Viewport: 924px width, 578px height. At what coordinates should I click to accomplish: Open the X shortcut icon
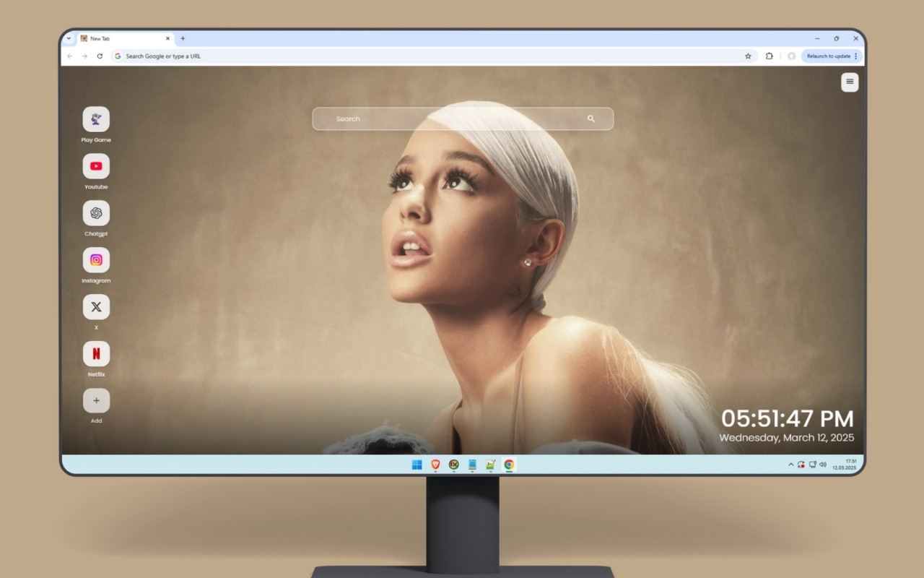tap(96, 306)
